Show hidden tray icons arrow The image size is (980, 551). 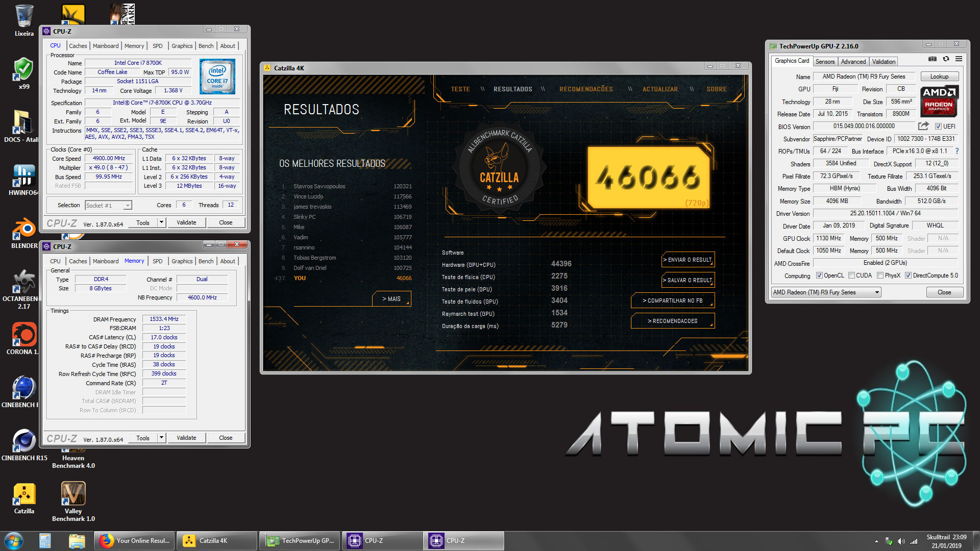(x=876, y=541)
